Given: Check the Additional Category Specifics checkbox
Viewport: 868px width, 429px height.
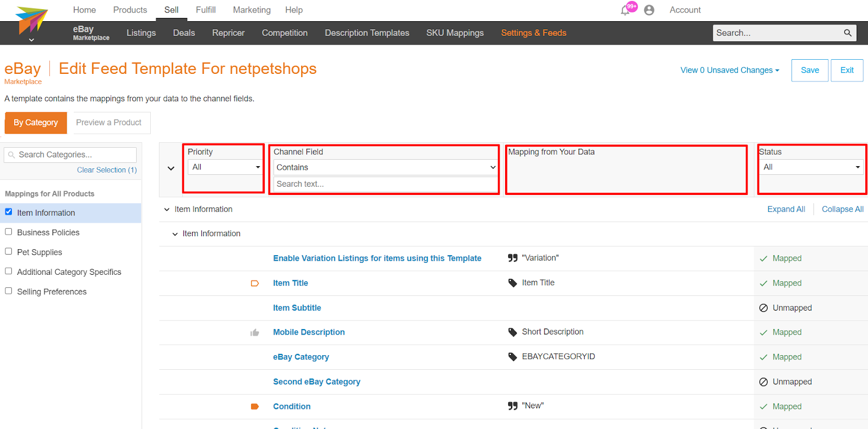Looking at the screenshot, I should coord(9,271).
